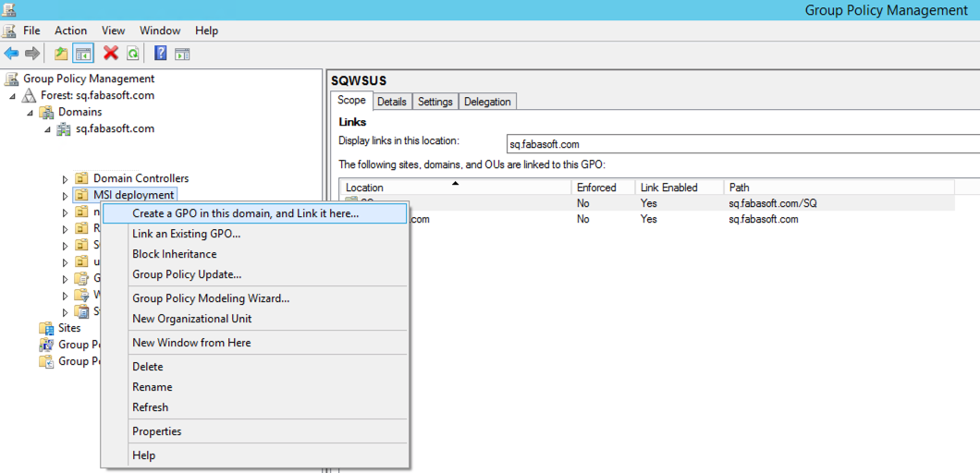The height and width of the screenshot is (473, 980).
Task: Click the Back arrow toolbar icon
Action: click(x=11, y=54)
